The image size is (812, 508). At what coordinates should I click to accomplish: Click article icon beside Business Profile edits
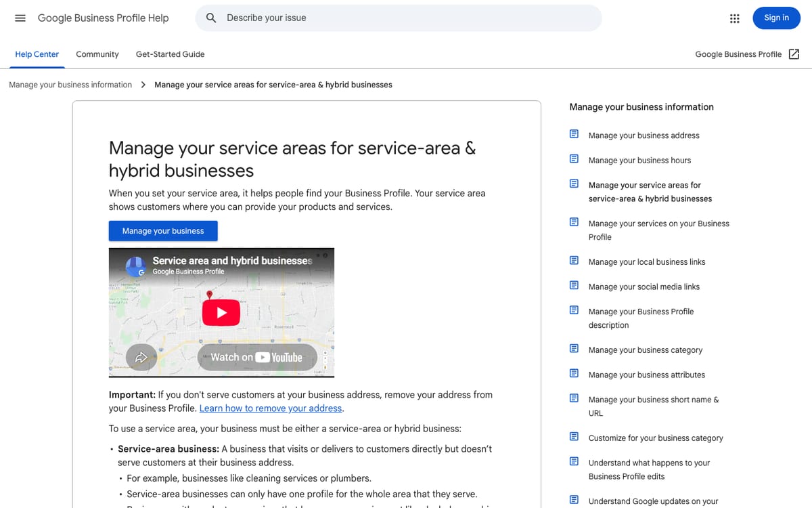click(574, 461)
